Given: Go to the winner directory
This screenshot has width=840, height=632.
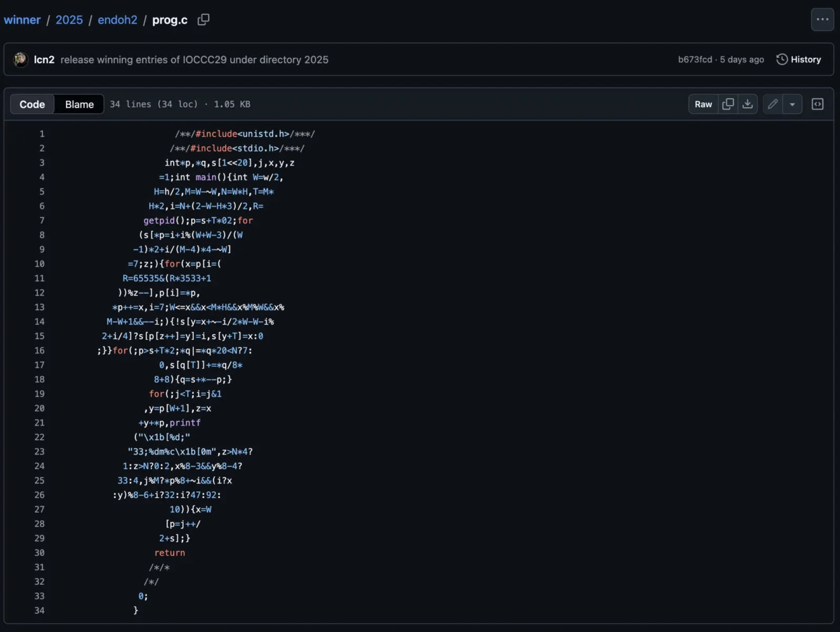Looking at the screenshot, I should pos(22,20).
